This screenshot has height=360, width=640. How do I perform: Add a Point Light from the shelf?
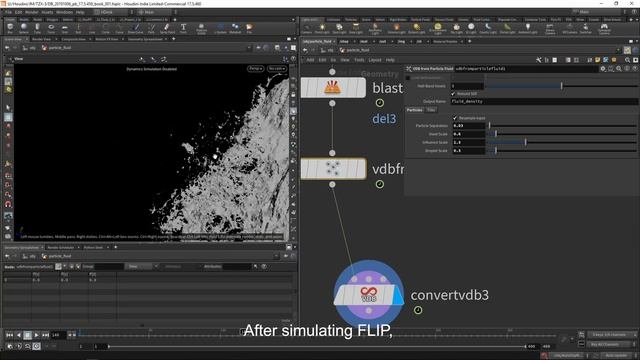322,28
